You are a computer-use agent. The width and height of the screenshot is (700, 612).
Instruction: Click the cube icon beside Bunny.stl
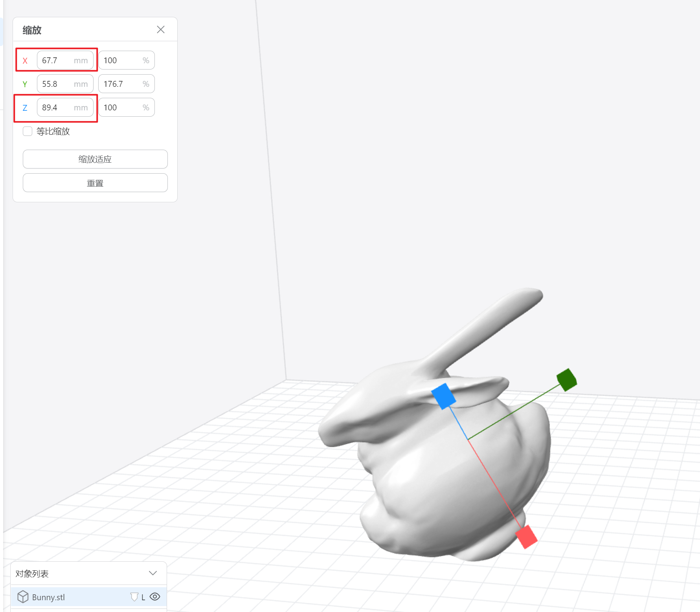[x=23, y=597]
